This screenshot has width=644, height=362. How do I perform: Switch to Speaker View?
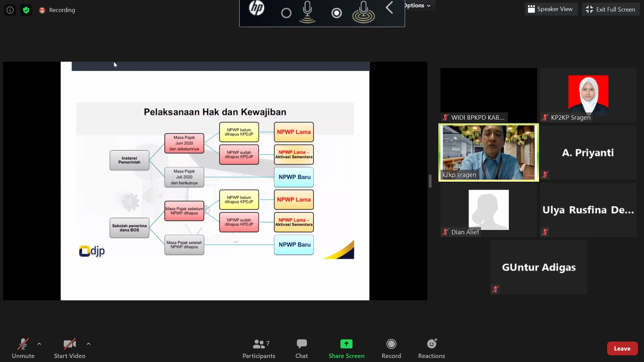[550, 9]
